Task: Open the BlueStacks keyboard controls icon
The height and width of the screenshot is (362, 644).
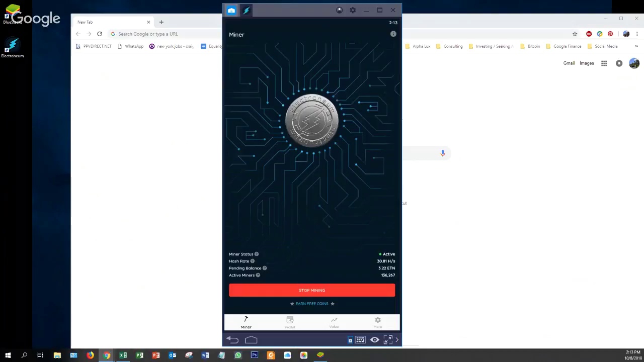Action: click(x=360, y=340)
